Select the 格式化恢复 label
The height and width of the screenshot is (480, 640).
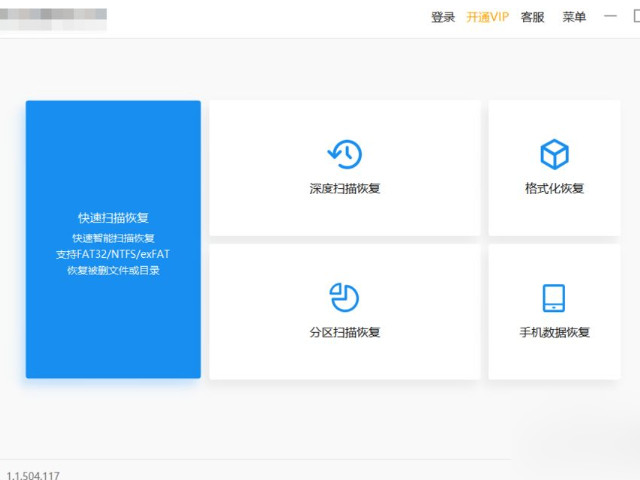click(x=554, y=189)
